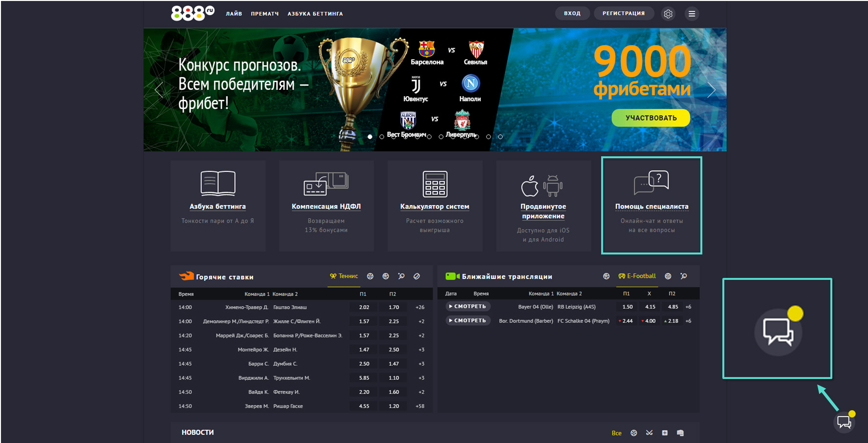Click the 888.ru logo
The height and width of the screenshot is (443, 868).
193,13
